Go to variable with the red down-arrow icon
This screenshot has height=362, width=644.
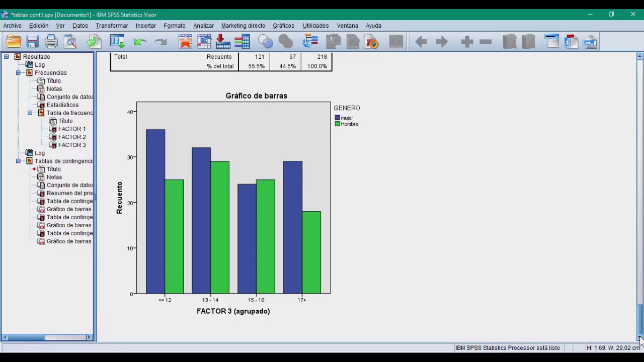[223, 41]
